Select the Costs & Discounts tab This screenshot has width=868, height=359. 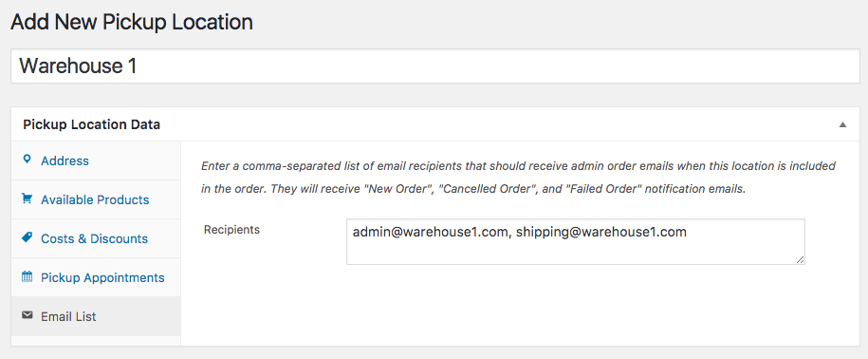96,238
